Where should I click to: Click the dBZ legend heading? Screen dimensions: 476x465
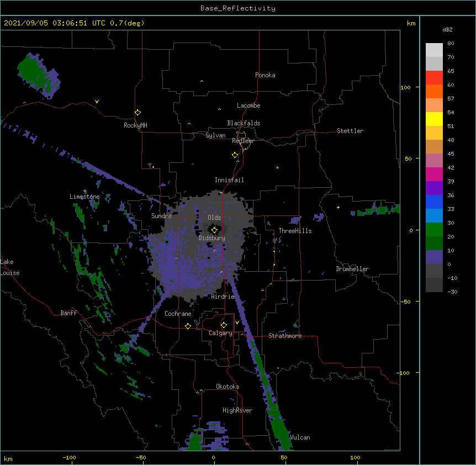click(447, 29)
